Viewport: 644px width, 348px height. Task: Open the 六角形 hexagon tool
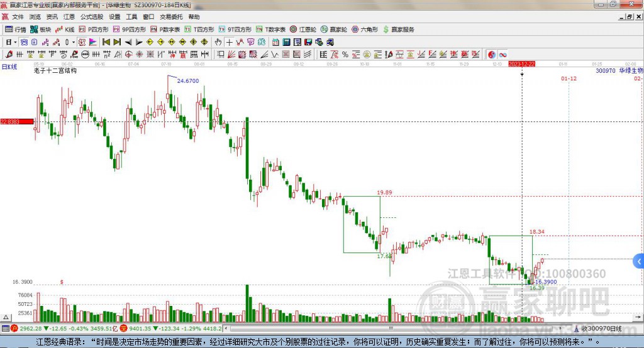click(365, 29)
